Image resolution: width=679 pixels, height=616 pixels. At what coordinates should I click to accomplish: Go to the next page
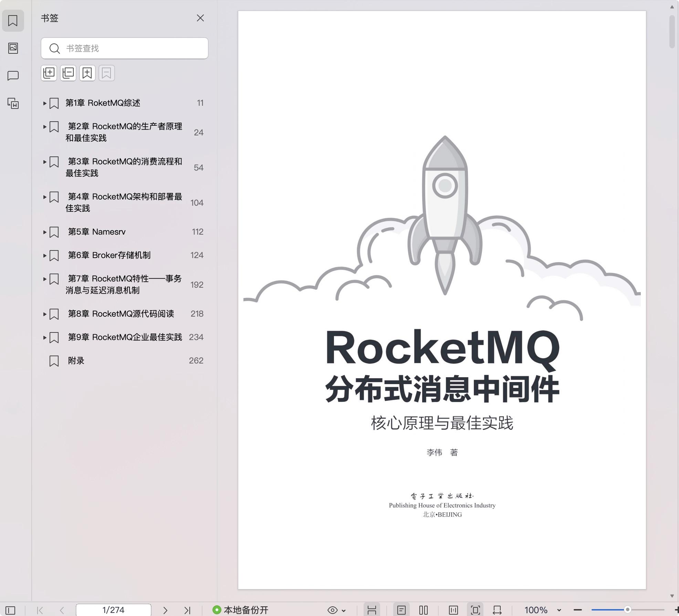point(165,610)
